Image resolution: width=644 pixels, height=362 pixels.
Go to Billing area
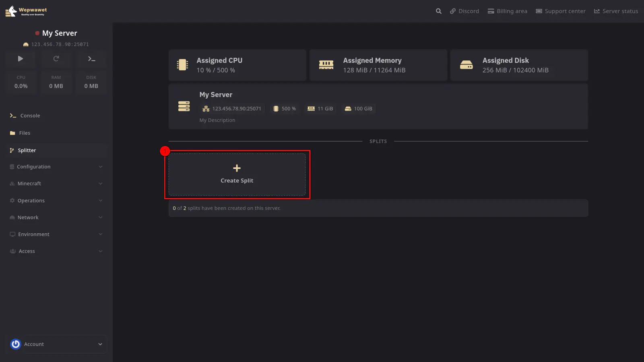(x=507, y=11)
